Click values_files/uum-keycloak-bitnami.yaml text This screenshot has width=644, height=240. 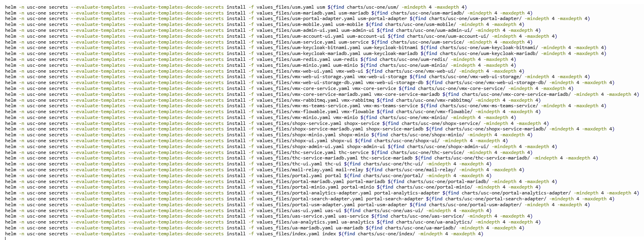tap(308, 48)
